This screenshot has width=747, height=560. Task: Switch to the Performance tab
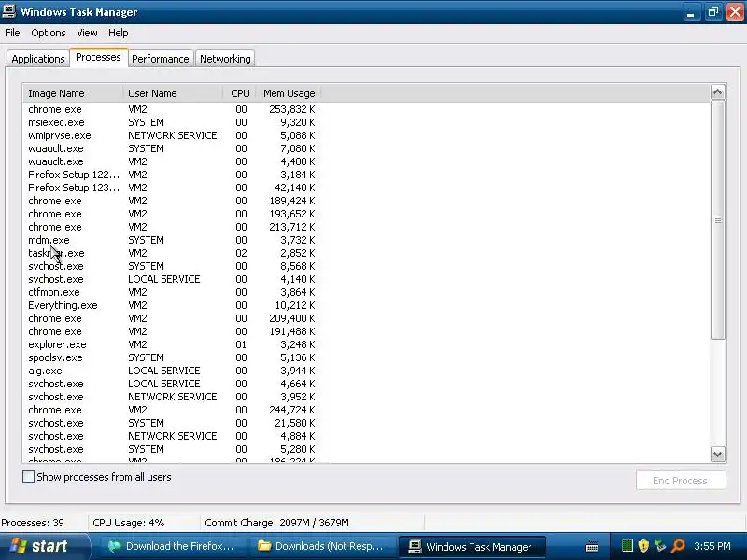pyautogui.click(x=160, y=59)
